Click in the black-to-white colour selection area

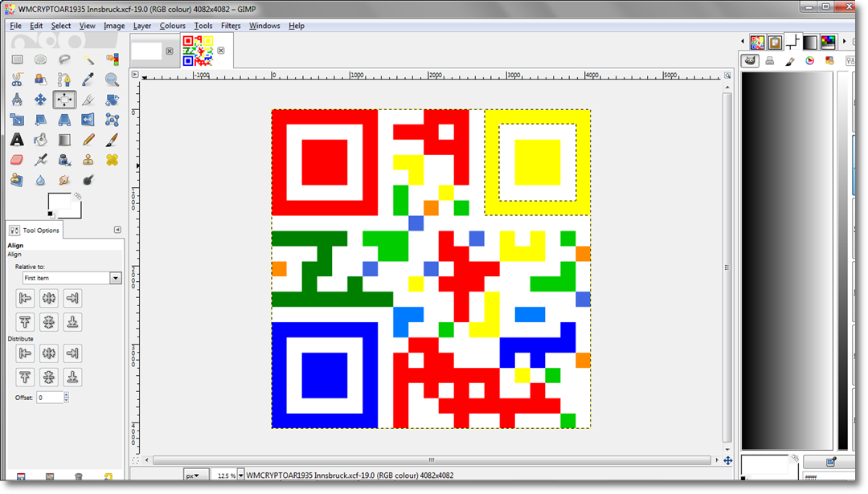click(787, 260)
